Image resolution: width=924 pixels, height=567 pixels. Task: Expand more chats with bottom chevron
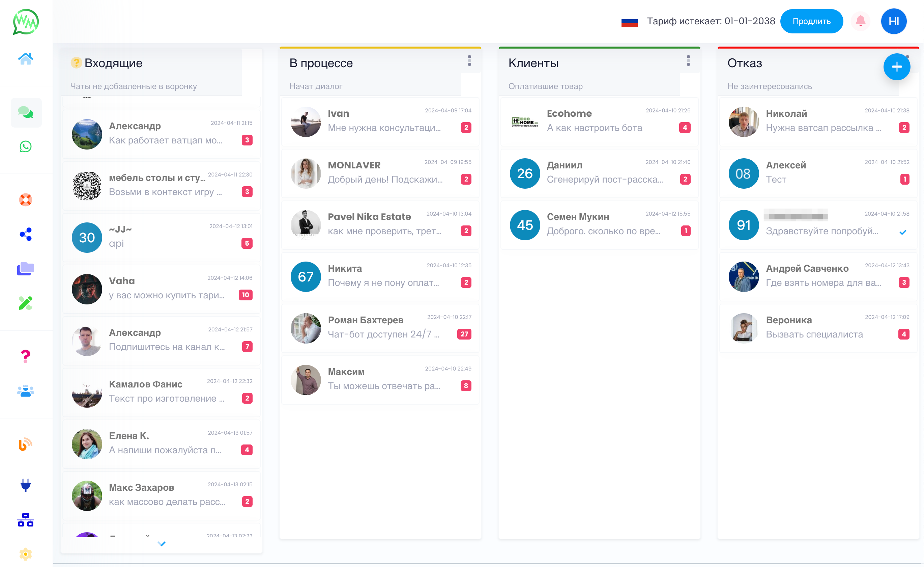point(162,543)
